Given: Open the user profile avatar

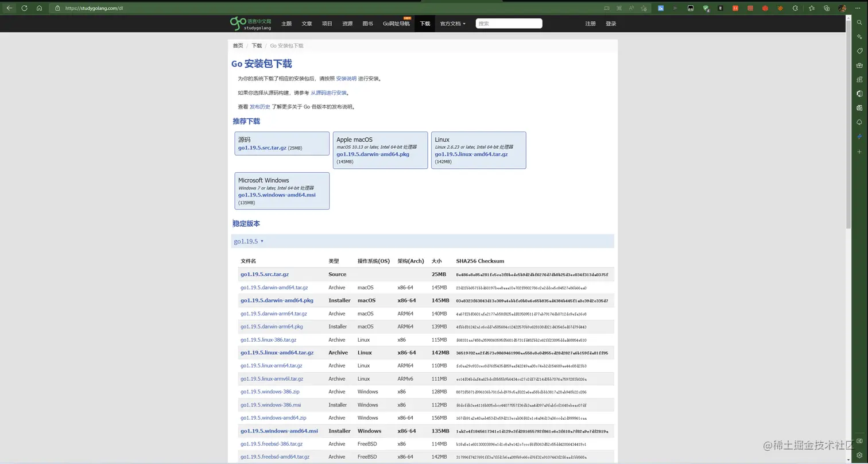Looking at the screenshot, I should coord(842,8).
